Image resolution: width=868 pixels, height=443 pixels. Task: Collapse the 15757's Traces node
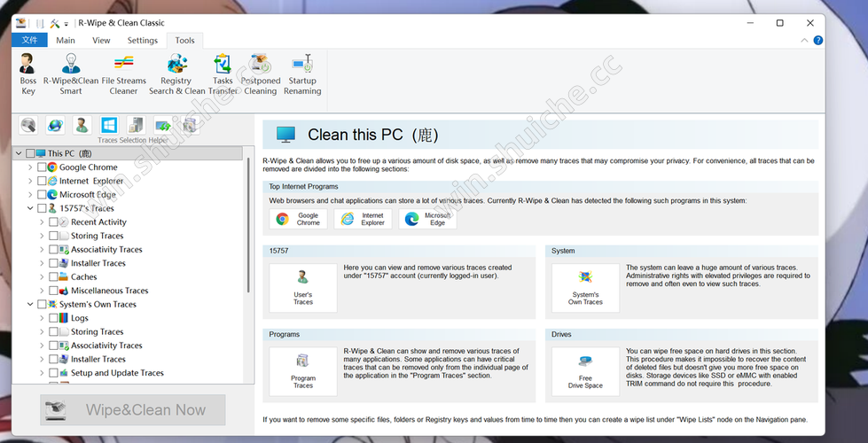30,208
